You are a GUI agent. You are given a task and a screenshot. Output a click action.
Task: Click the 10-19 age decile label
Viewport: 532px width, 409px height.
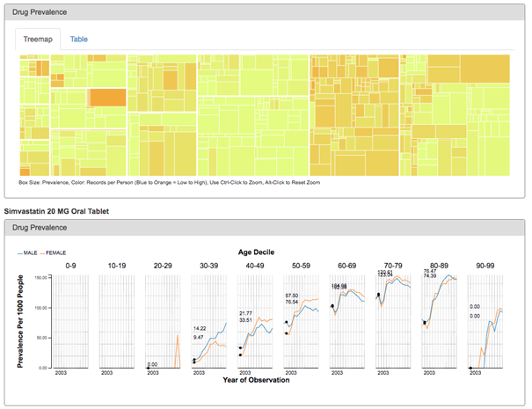(117, 266)
